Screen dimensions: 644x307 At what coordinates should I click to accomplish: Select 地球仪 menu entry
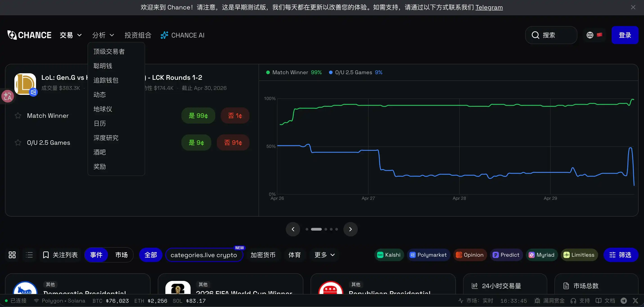[116, 109]
